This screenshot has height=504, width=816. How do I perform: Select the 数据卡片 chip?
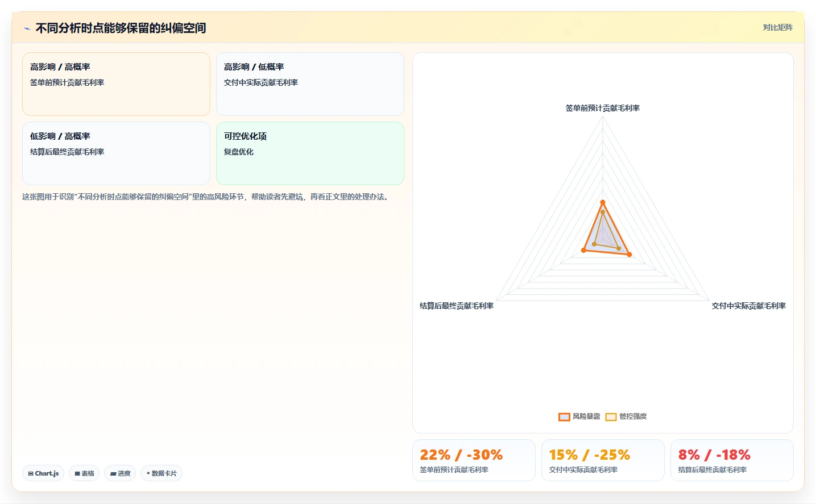point(161,473)
